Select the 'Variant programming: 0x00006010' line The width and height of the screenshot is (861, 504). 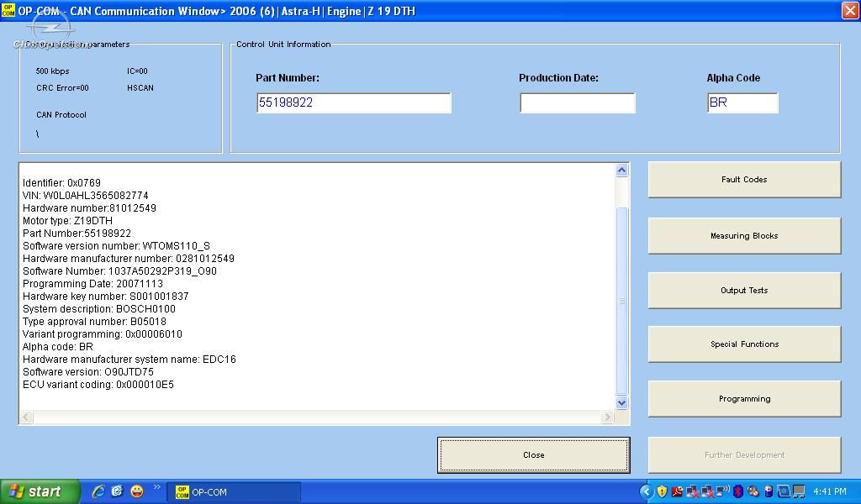point(102,334)
